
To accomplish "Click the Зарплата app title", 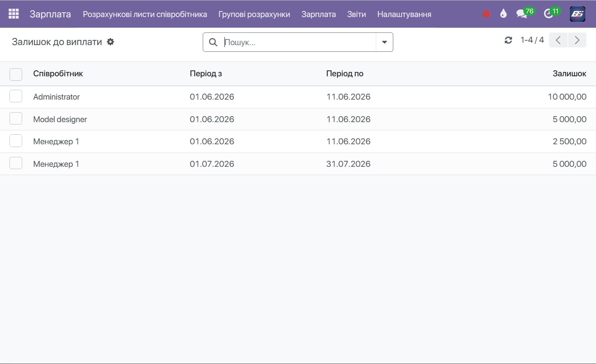I will 50,14.
